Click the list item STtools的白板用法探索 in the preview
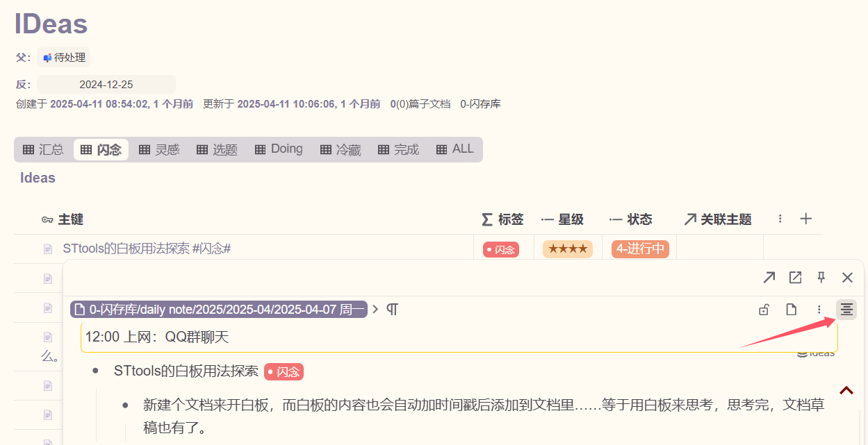Image resolution: width=868 pixels, height=445 pixels. (186, 371)
